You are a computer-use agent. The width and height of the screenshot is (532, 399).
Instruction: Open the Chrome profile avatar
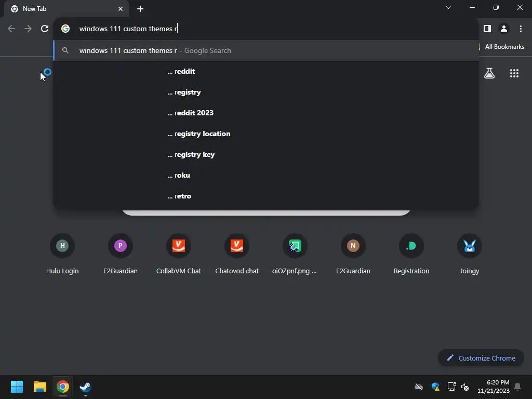point(504,29)
